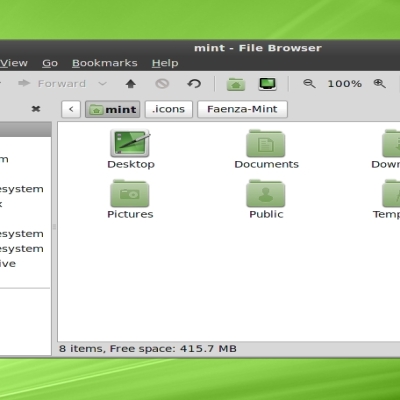Jump to the Faenza-Mint path button
Screen dimensions: 400x400
[242, 109]
